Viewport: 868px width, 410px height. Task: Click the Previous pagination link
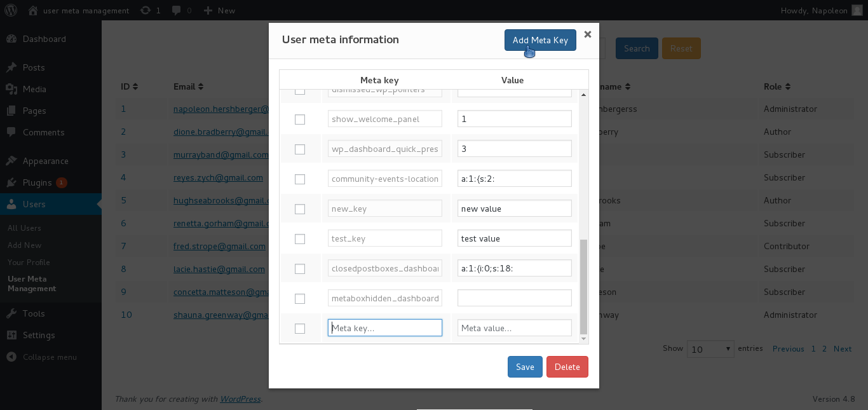(789, 349)
